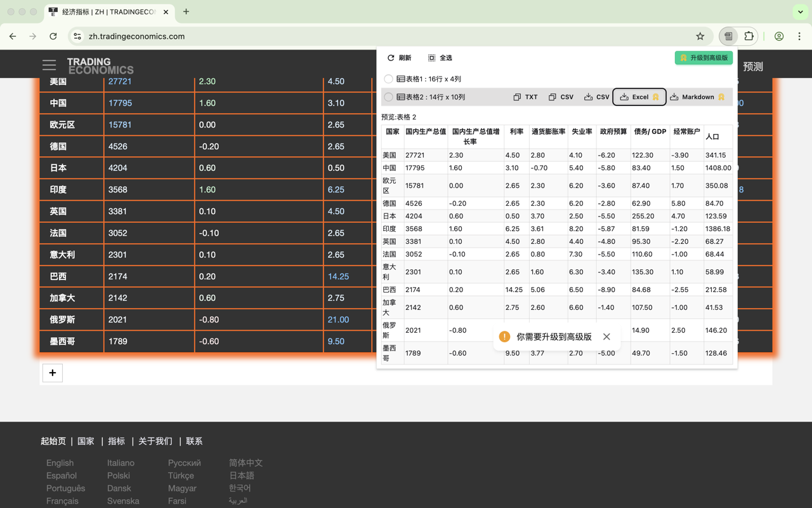The height and width of the screenshot is (508, 812).
Task: Click the 21.00 rate for 俄罗斯
Action: coord(338,319)
